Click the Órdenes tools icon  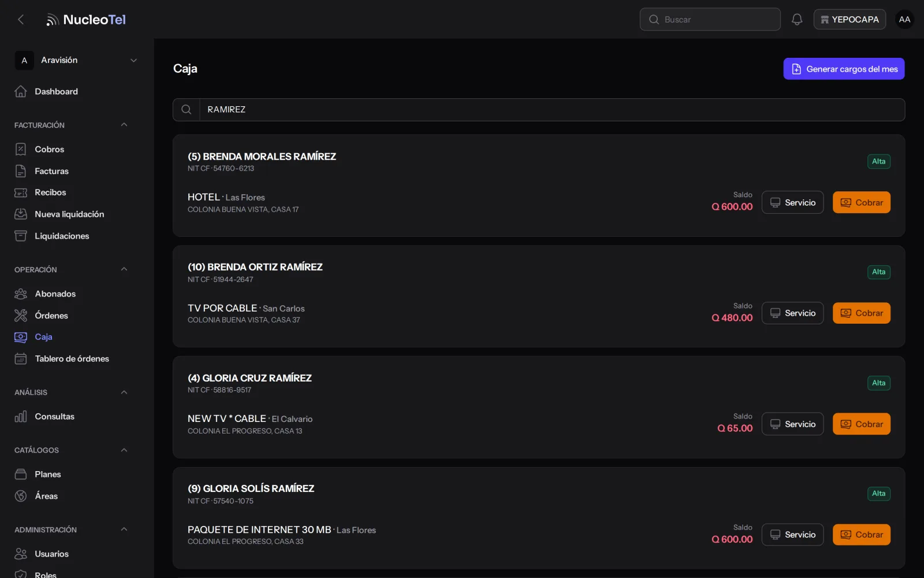(21, 316)
